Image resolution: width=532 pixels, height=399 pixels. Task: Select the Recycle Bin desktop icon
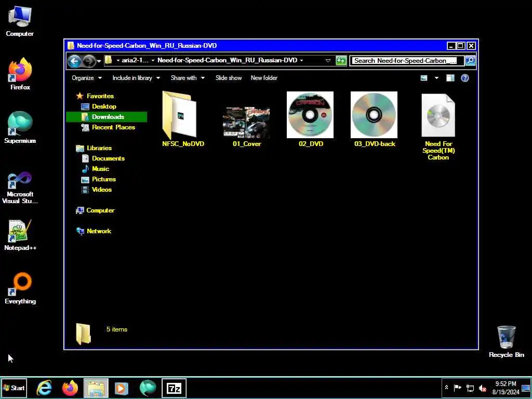pos(506,341)
